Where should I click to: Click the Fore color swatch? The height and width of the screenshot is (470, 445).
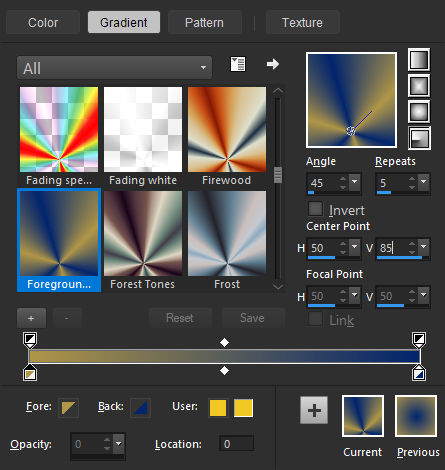pos(68,408)
